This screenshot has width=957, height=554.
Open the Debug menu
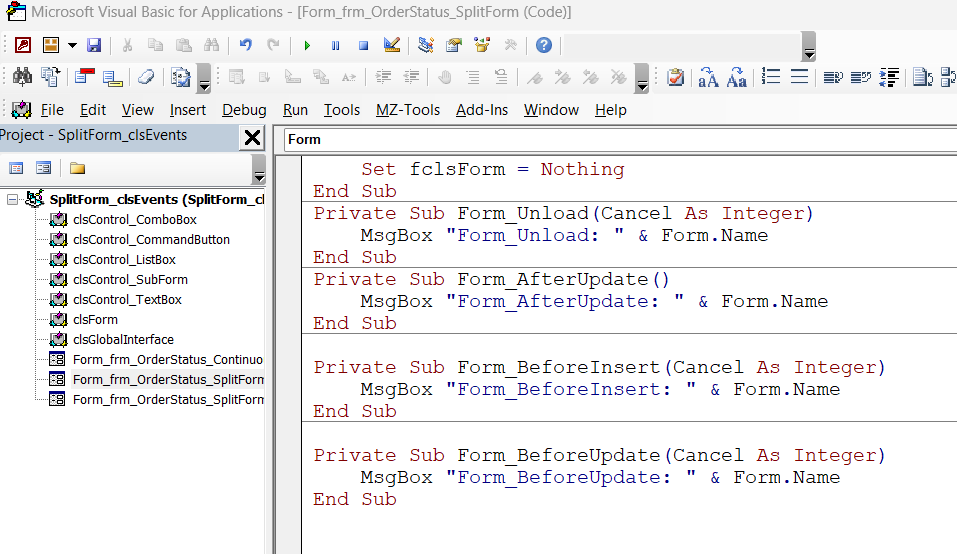pyautogui.click(x=244, y=110)
